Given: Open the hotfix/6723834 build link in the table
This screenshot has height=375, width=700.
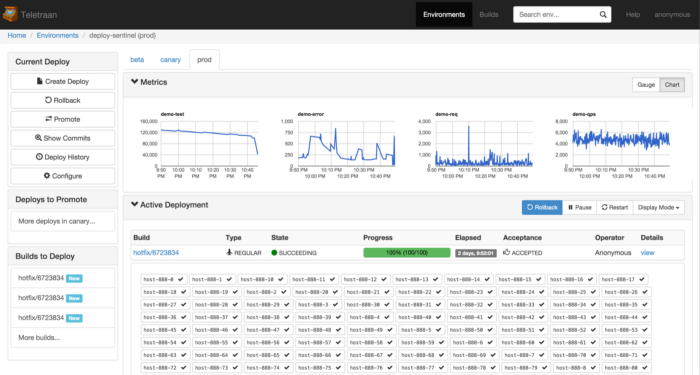Looking at the screenshot, I should (156, 253).
